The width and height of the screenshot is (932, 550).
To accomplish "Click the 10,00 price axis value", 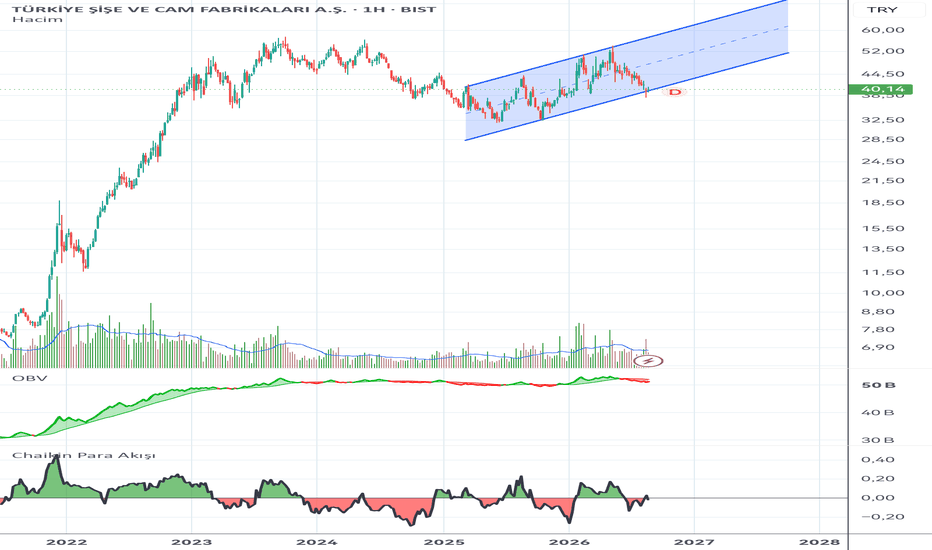I will click(883, 293).
